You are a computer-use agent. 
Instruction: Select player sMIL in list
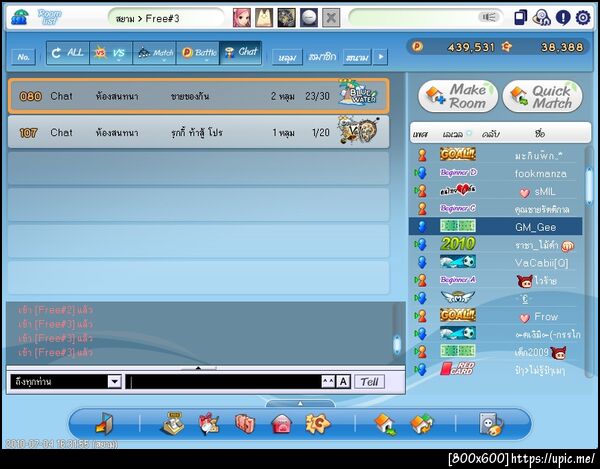pyautogui.click(x=496, y=191)
